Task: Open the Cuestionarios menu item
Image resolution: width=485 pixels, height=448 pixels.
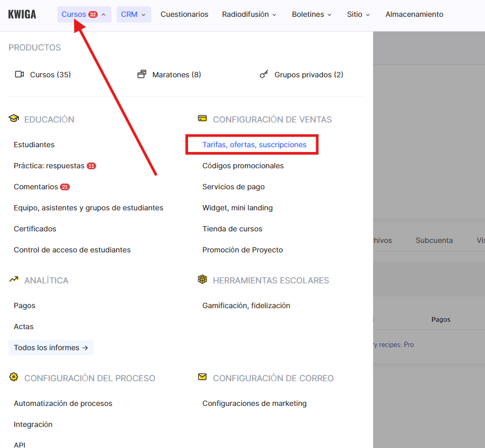Action: 184,14
